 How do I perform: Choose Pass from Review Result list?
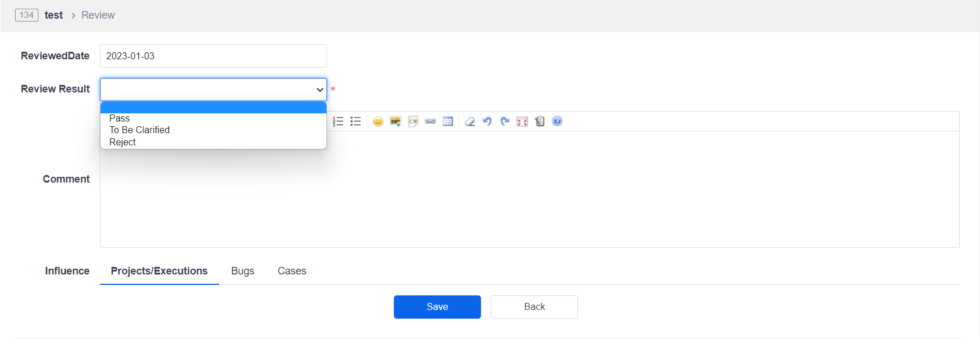point(120,119)
